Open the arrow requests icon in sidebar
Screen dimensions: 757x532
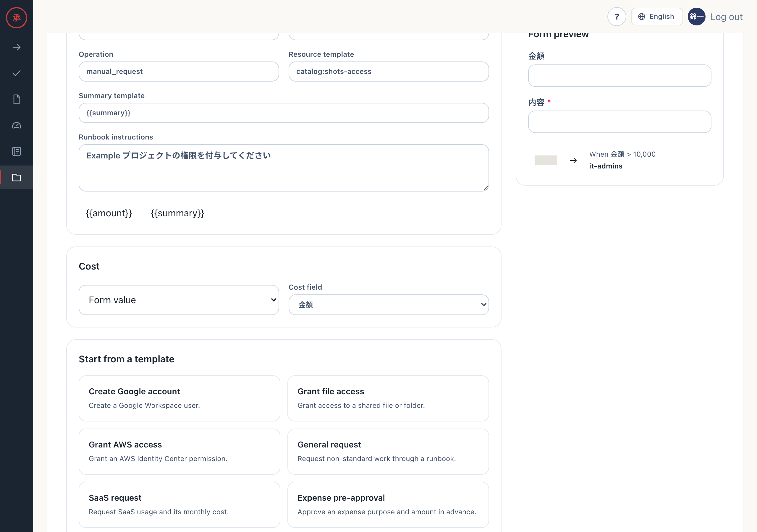tap(17, 48)
